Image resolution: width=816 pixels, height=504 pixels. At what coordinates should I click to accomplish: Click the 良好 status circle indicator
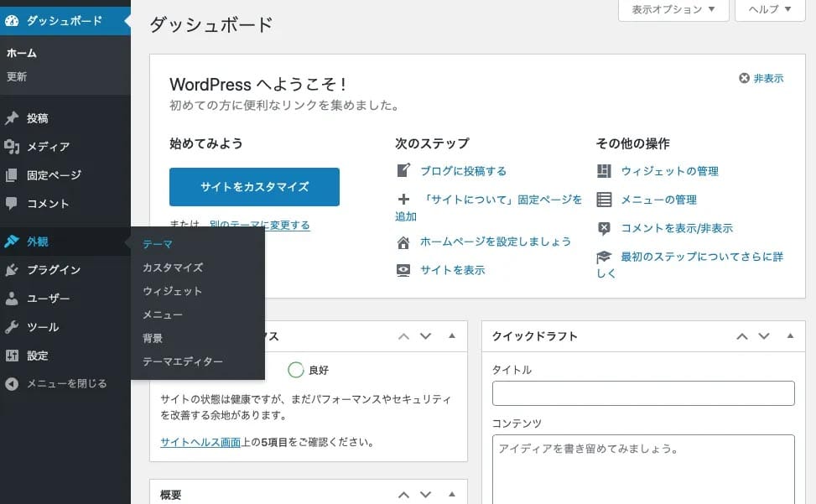[x=295, y=370]
